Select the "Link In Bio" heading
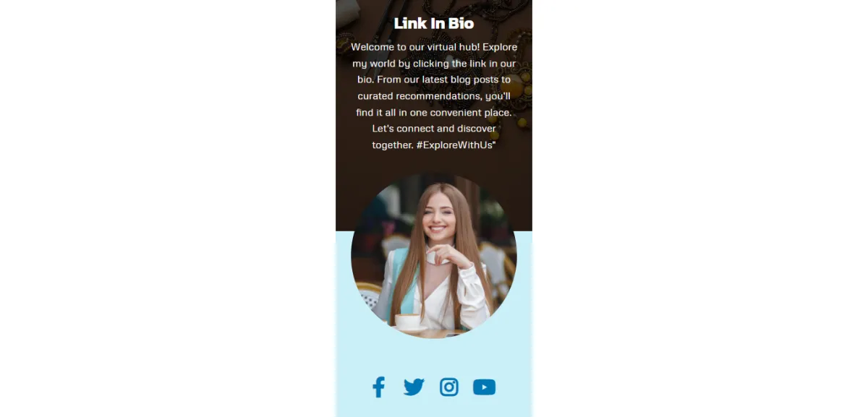 [x=434, y=23]
